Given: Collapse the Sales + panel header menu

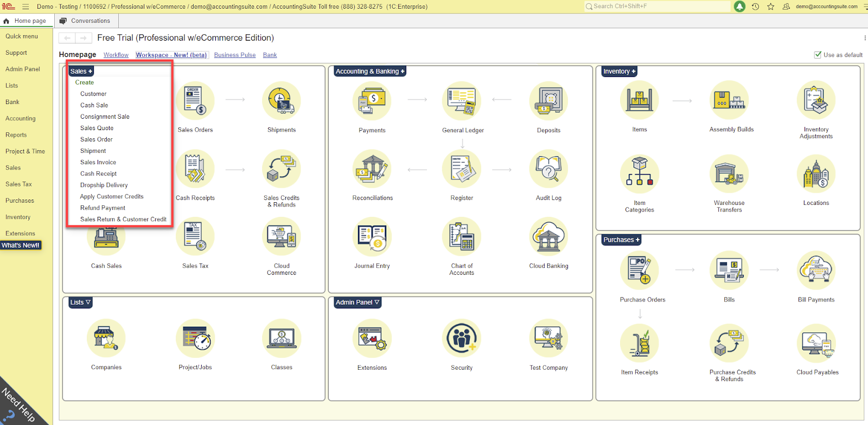Looking at the screenshot, I should click(x=81, y=71).
